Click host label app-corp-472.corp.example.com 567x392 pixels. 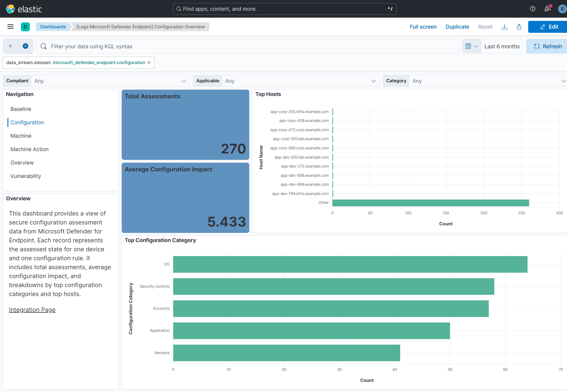299,130
